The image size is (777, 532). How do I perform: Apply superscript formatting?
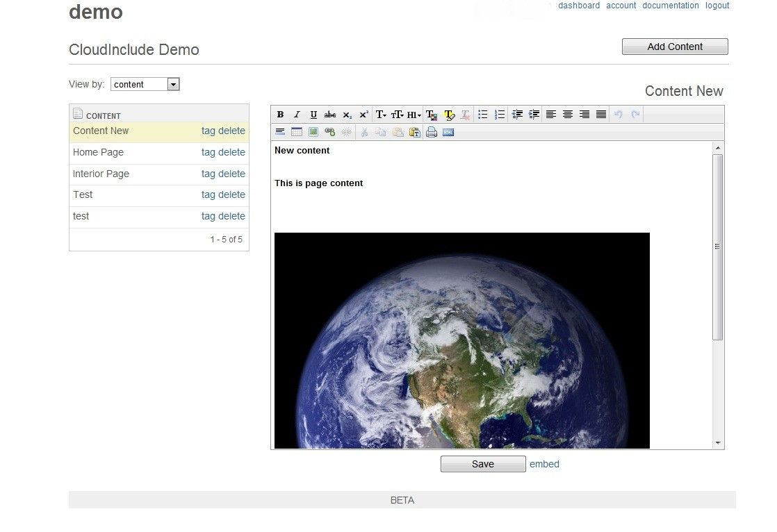click(363, 115)
